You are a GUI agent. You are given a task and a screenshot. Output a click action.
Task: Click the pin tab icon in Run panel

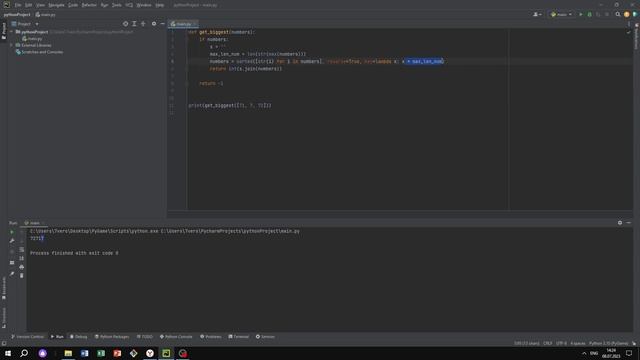pos(12,274)
